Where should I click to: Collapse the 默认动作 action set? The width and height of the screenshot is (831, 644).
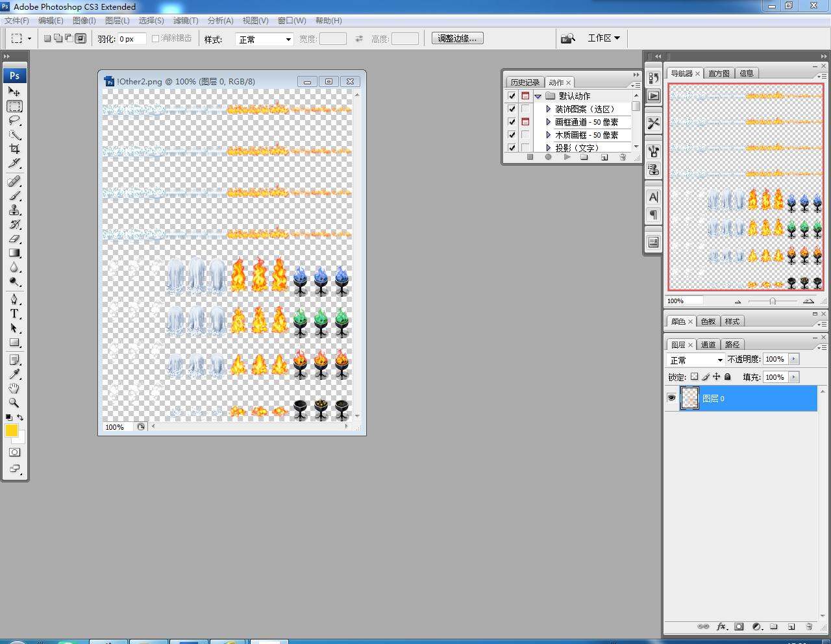click(538, 96)
